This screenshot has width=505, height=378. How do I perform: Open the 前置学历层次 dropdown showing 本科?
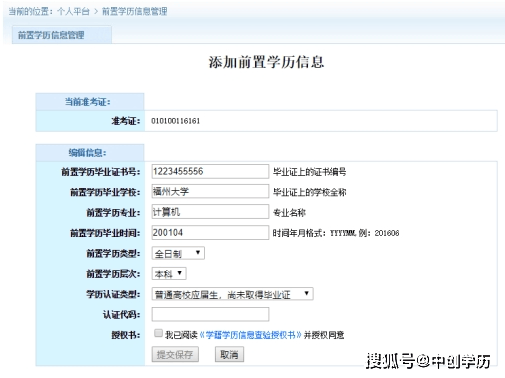tap(169, 274)
